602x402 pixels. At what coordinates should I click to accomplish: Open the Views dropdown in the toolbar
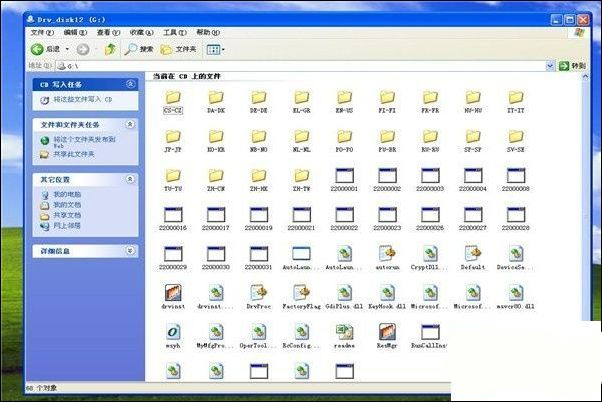pyautogui.click(x=215, y=50)
